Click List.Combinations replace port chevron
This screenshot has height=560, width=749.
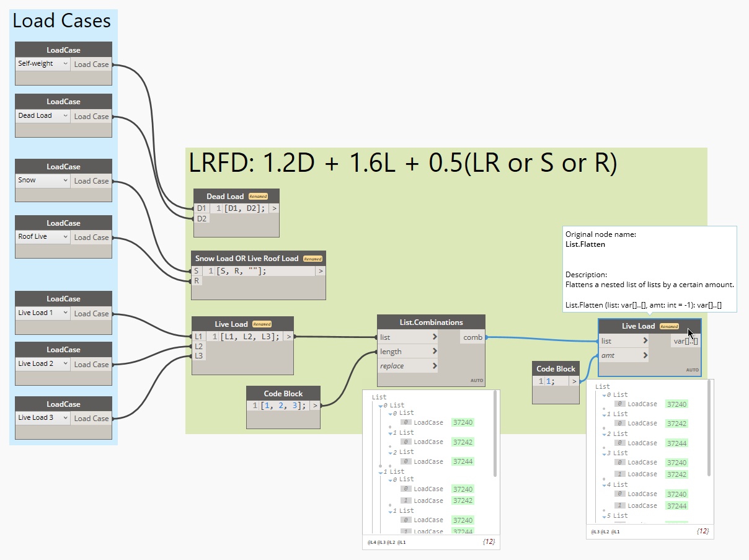pos(435,366)
